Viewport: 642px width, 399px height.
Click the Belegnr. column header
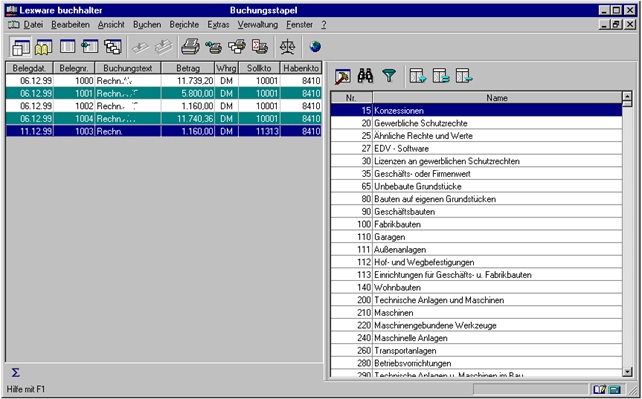(74, 68)
